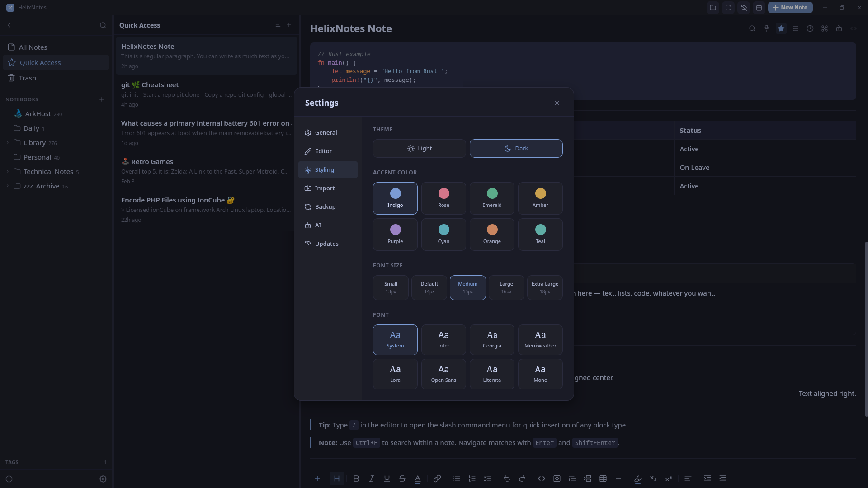This screenshot has height=488, width=868.
Task: Expand the Library notebook
Action: (x=7, y=142)
